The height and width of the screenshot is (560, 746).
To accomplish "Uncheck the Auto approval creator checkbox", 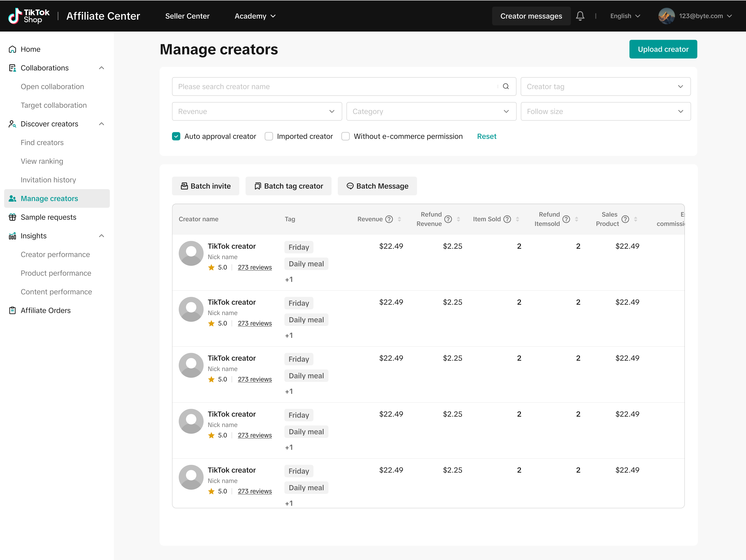I will click(176, 136).
